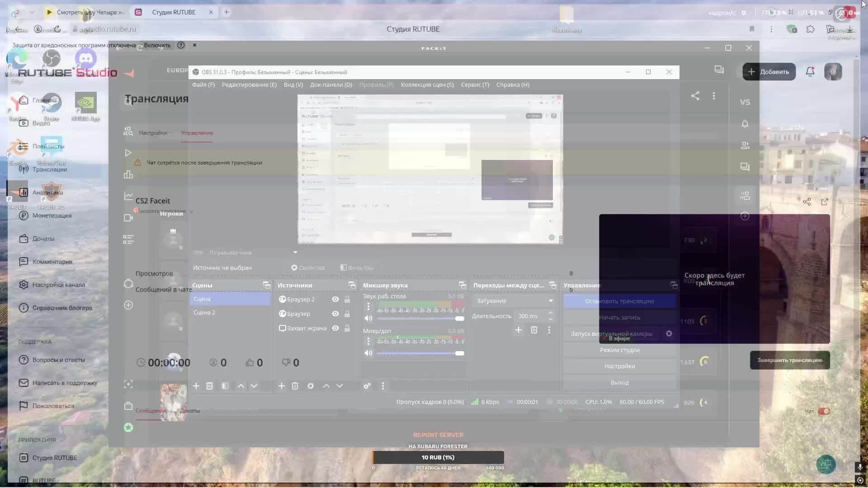This screenshot has width=868, height=488.
Task: Click Остановить трансляцию button
Action: click(619, 301)
